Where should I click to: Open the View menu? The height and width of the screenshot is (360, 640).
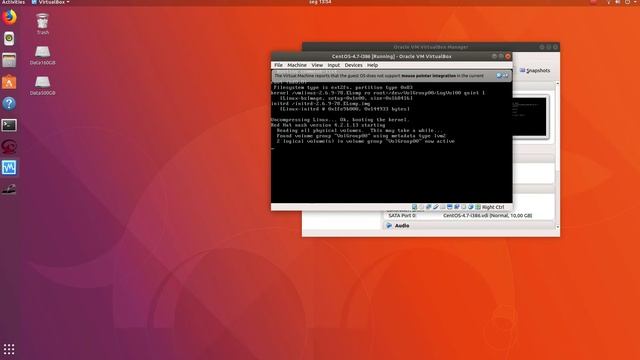coord(317,65)
